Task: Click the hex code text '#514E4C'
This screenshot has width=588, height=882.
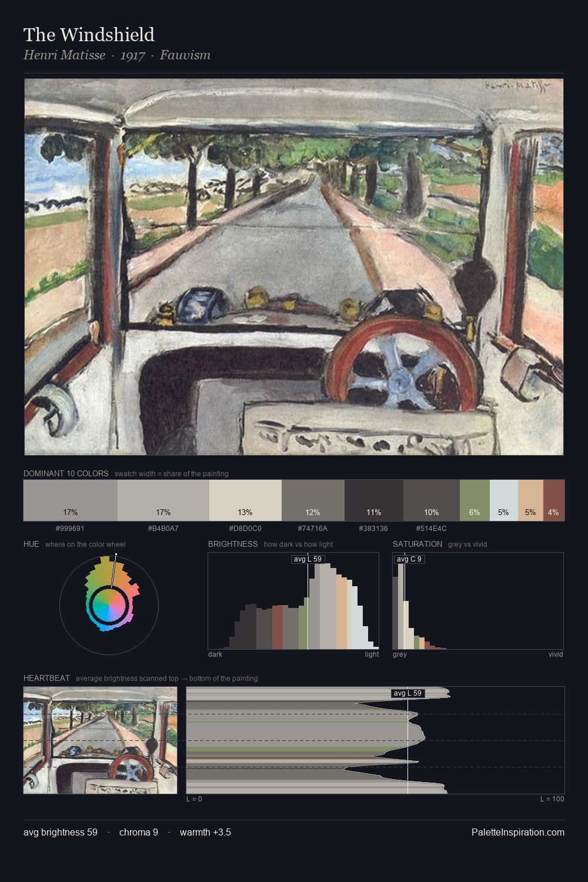Action: [x=432, y=529]
